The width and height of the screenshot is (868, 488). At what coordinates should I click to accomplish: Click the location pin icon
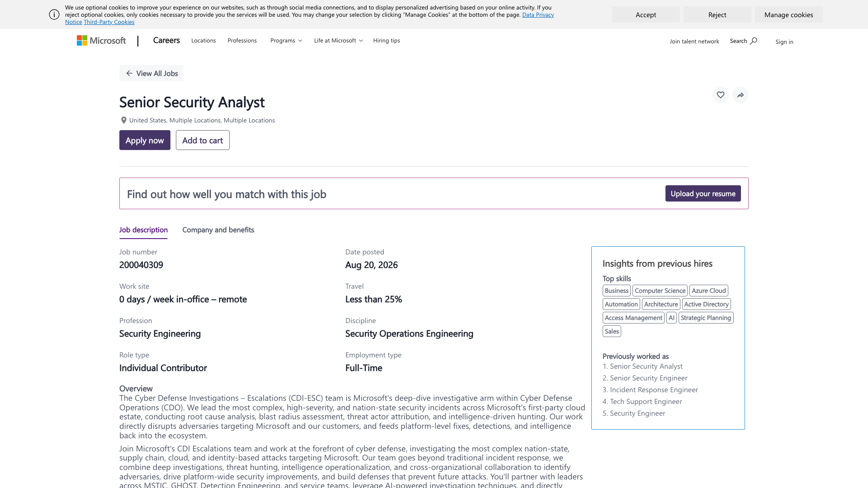pyautogui.click(x=123, y=120)
